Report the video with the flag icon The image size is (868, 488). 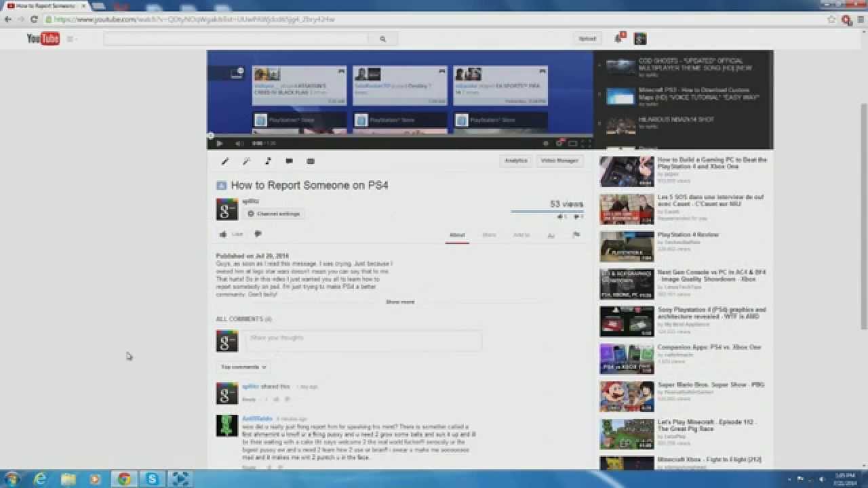576,235
